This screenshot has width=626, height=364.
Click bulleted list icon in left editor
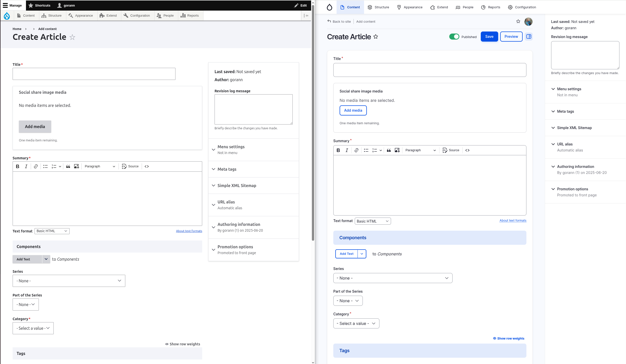coord(45,166)
